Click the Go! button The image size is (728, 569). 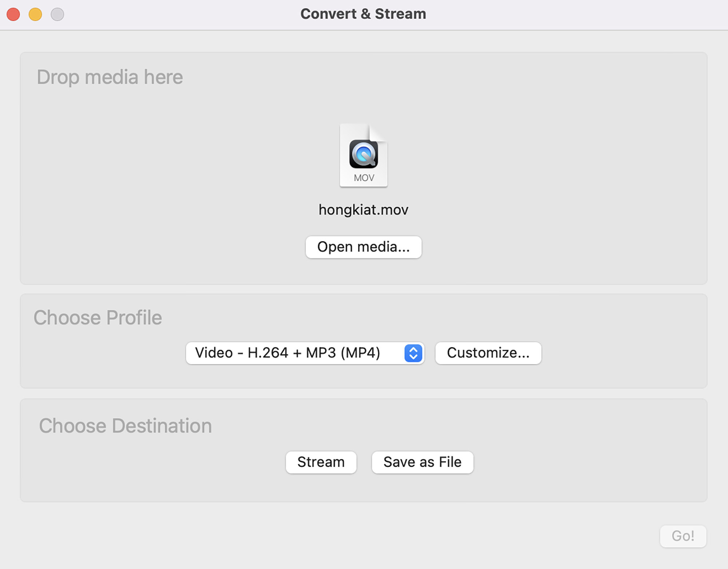pyautogui.click(x=683, y=536)
